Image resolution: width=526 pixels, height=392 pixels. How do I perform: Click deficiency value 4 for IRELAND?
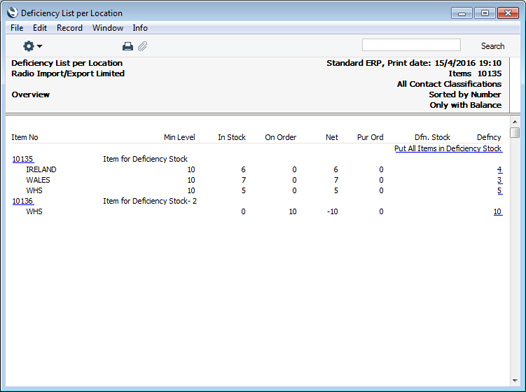[x=499, y=170]
